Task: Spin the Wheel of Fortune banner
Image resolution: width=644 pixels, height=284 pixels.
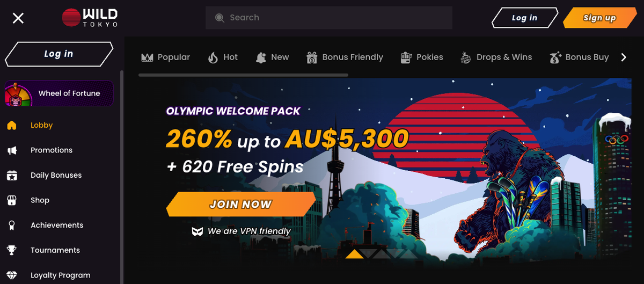Action: 59,93
